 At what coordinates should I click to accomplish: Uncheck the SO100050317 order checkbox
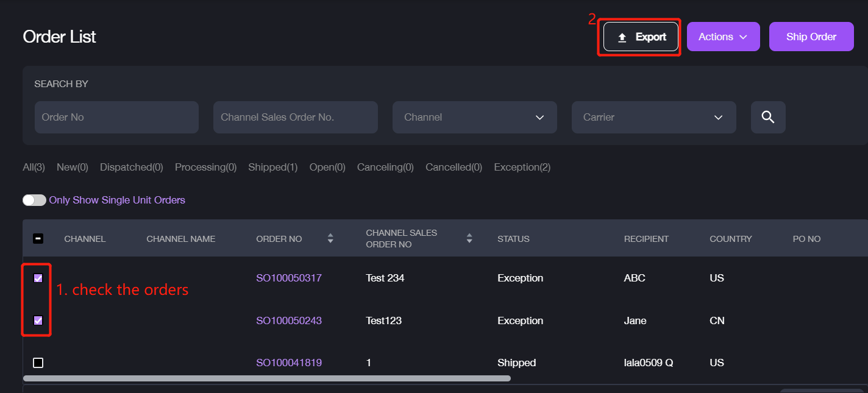(x=38, y=278)
